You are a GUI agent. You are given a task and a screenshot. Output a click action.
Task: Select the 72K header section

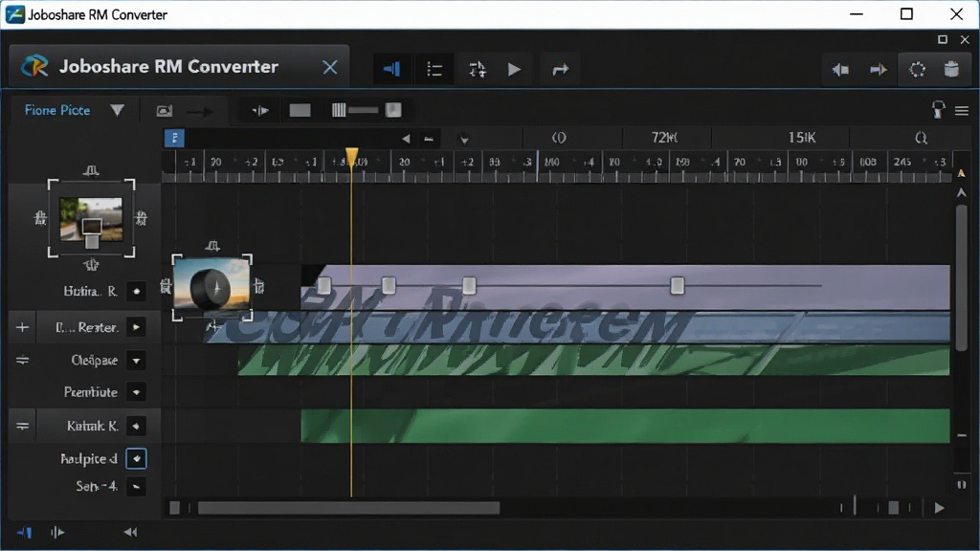pos(664,138)
